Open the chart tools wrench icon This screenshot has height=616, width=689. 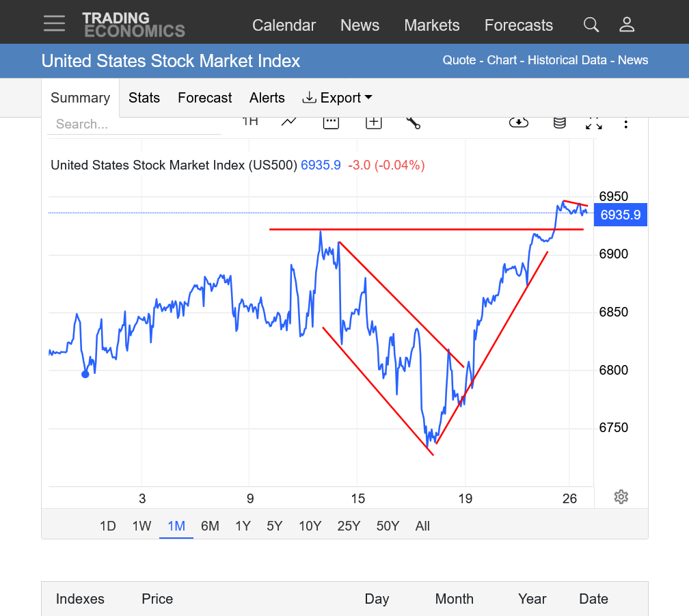tap(413, 122)
